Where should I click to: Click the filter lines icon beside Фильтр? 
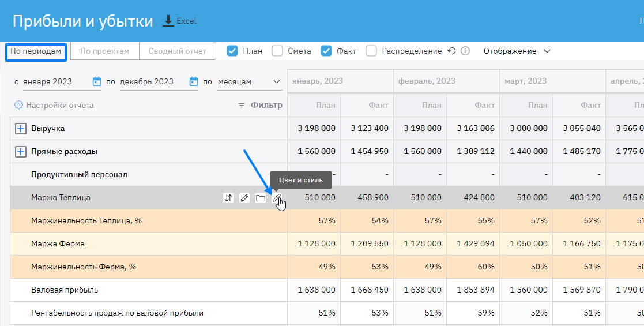[x=242, y=105]
